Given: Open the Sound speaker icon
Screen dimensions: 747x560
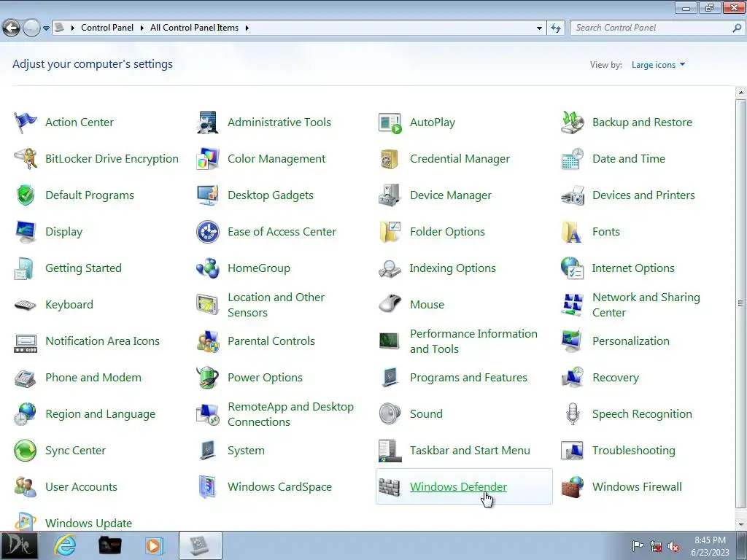Looking at the screenshot, I should tap(390, 414).
